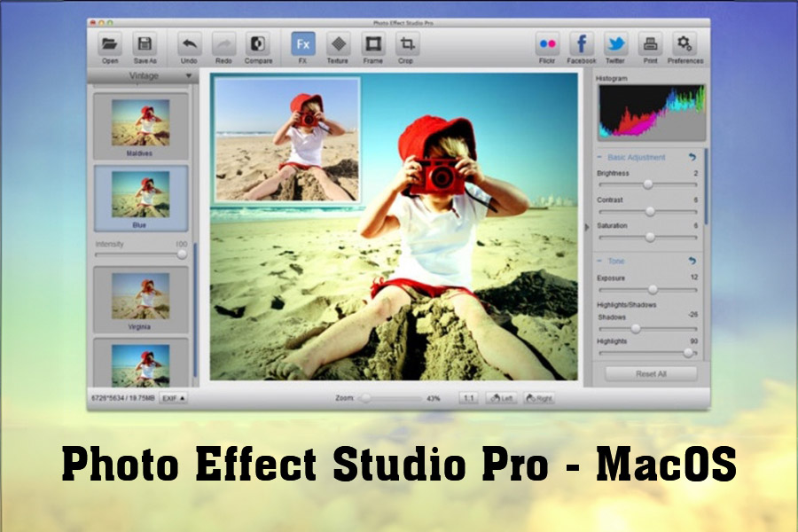Click the Open folder icon

tap(109, 43)
